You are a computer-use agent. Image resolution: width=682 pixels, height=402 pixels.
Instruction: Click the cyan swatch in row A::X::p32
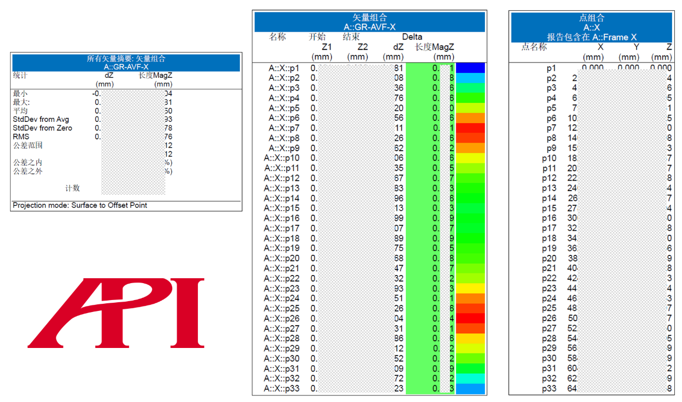[470, 379]
